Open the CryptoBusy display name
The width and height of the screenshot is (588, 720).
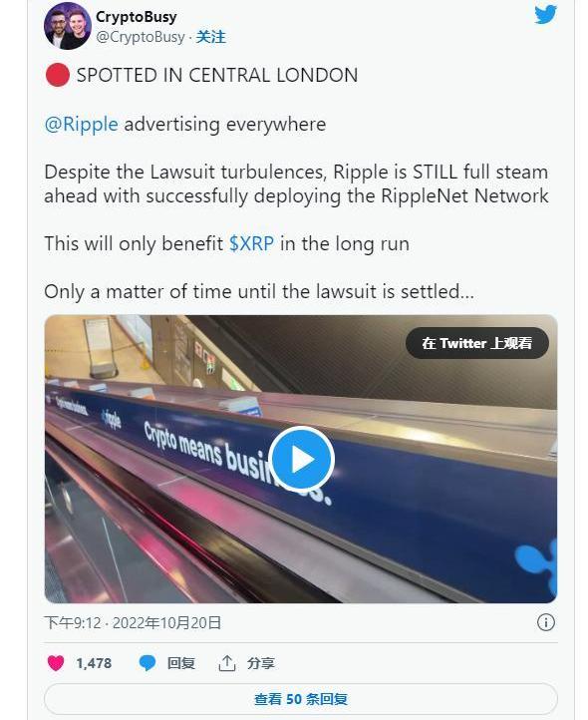click(137, 17)
